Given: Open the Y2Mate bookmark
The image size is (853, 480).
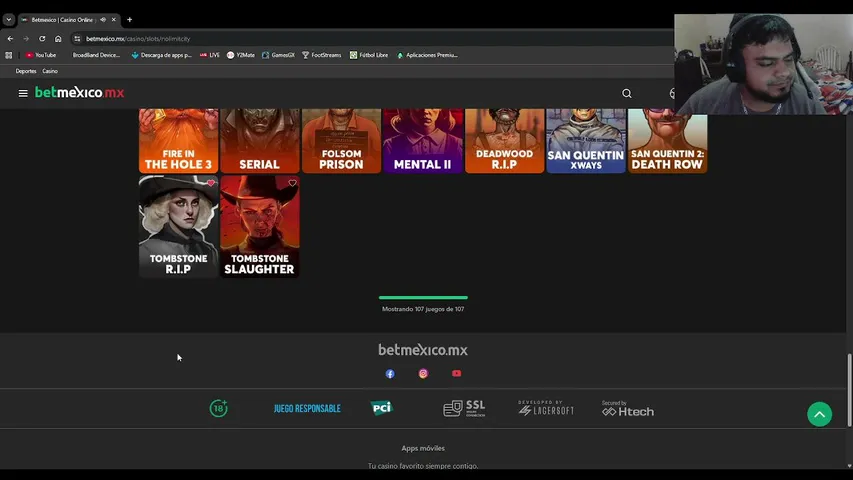Looking at the screenshot, I should pos(241,55).
